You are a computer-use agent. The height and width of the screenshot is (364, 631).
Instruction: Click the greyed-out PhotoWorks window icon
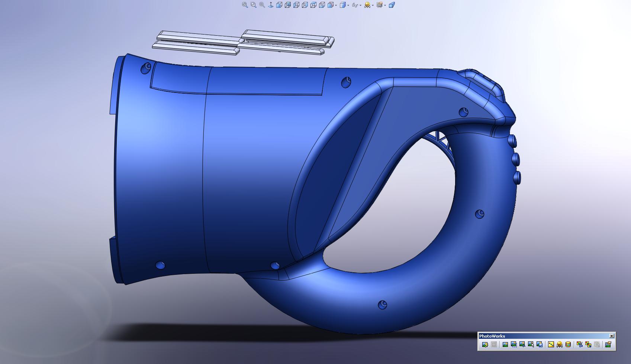click(x=494, y=345)
